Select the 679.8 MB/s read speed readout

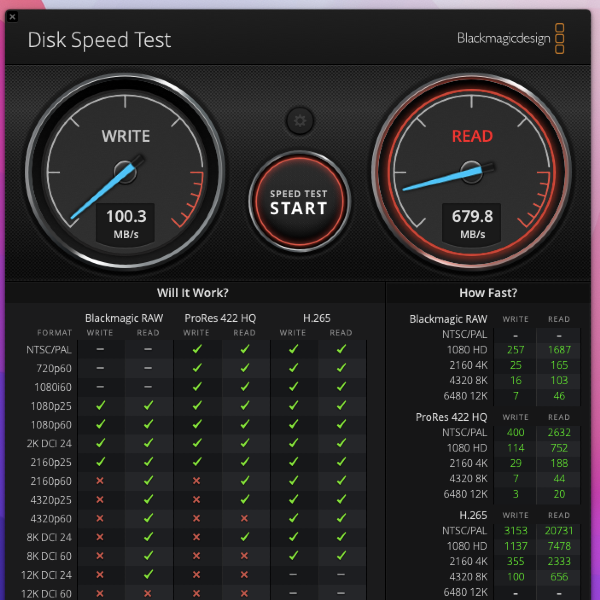[473, 222]
